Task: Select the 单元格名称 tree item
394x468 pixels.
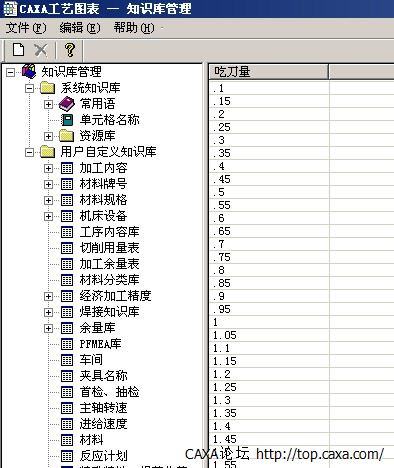Action: click(x=109, y=120)
